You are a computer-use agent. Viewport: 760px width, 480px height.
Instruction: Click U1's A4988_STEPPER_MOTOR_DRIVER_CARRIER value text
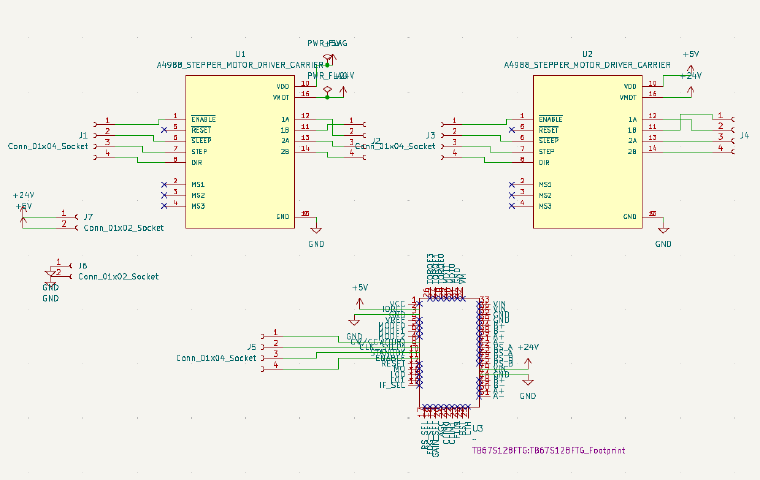[240, 65]
